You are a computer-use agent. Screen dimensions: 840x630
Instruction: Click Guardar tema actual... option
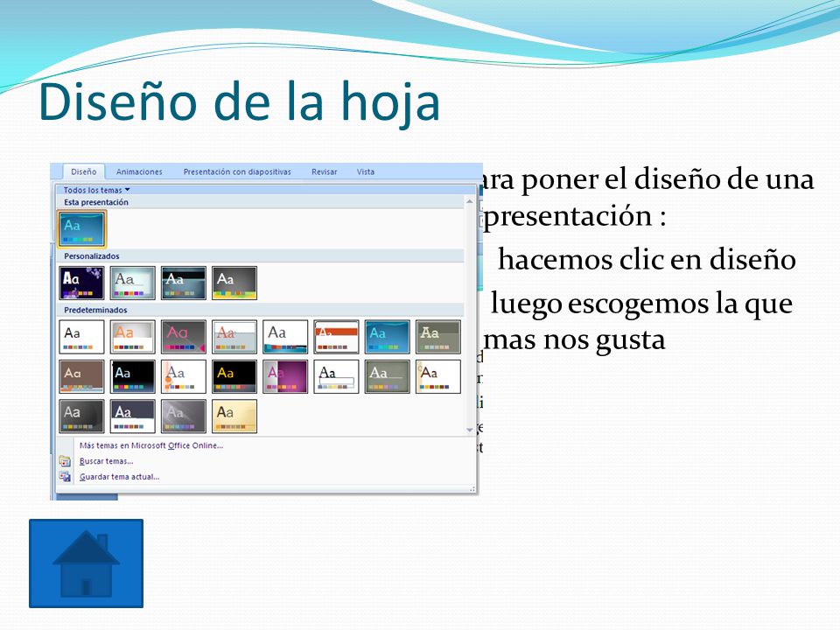pos(120,477)
